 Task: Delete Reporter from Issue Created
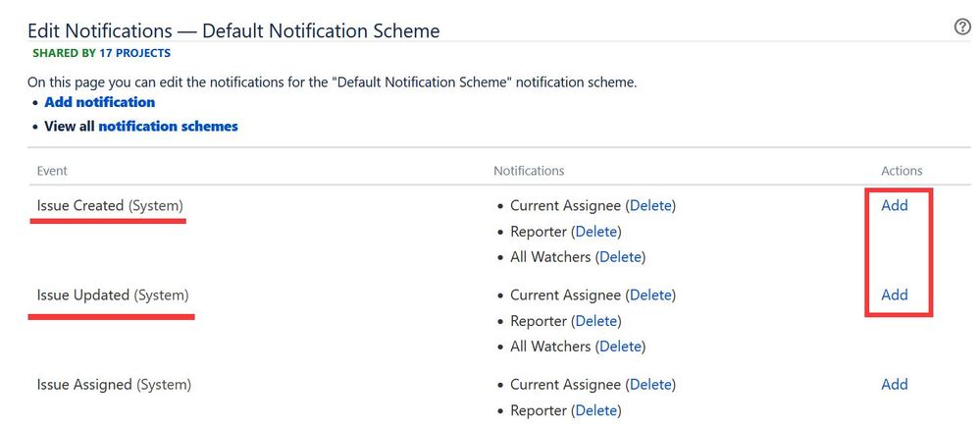tap(596, 232)
